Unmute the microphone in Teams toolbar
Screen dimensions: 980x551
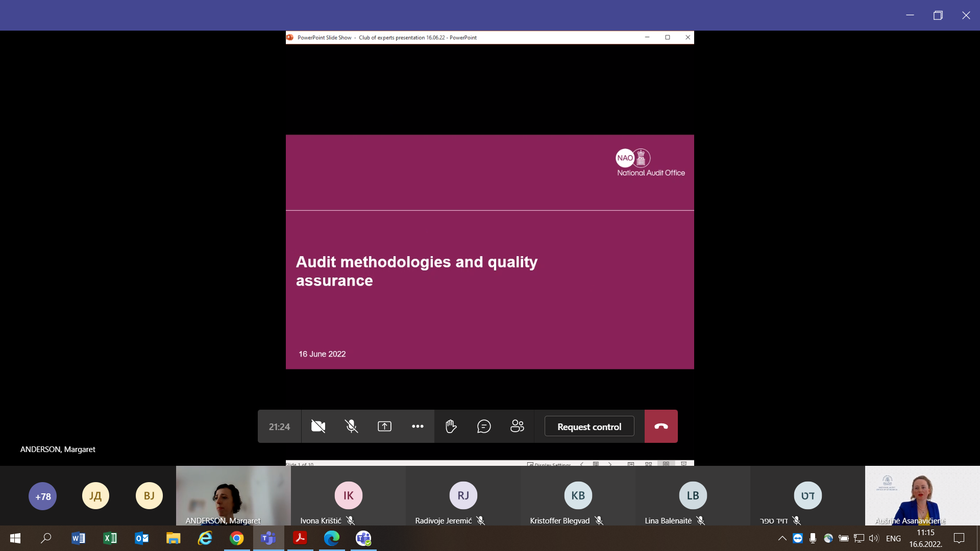[351, 426]
